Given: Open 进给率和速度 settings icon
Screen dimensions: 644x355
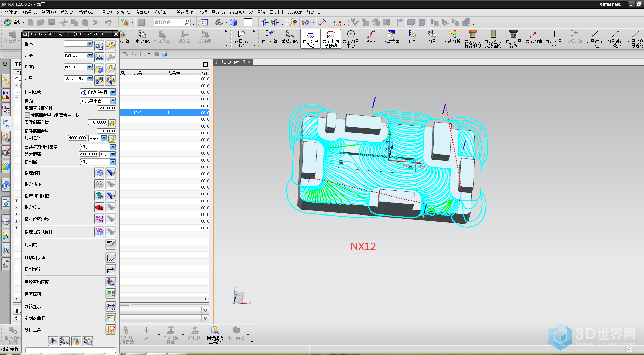Looking at the screenshot, I should [x=110, y=282].
